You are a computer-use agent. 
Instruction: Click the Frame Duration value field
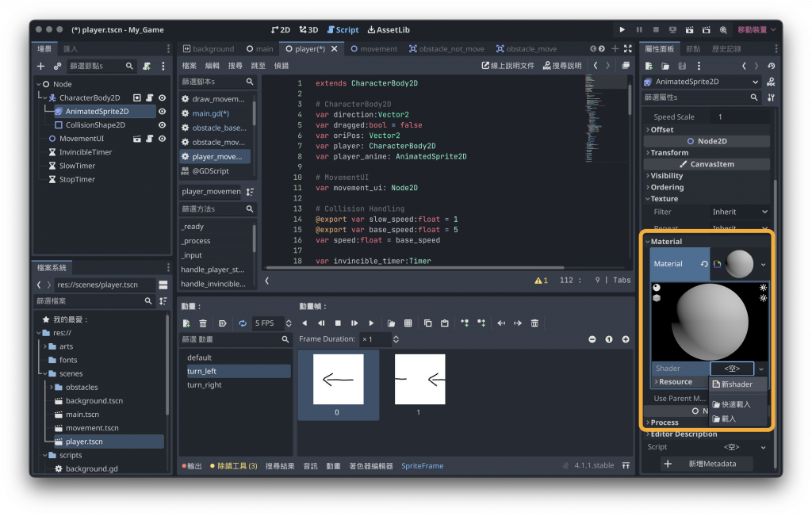point(375,339)
